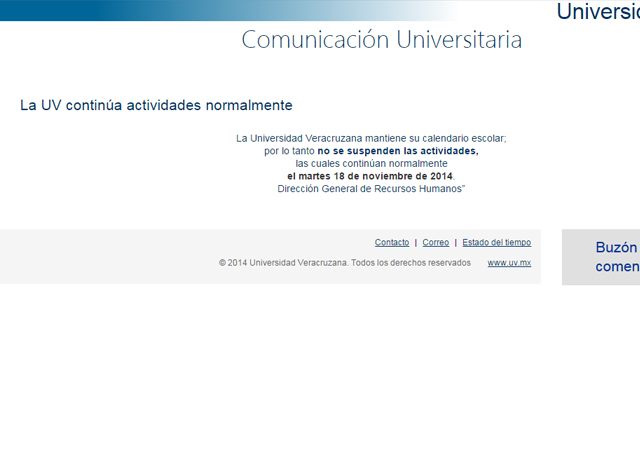Screen dimensions: 640x466
Task: Open the Contacto footer link
Action: tap(391, 243)
